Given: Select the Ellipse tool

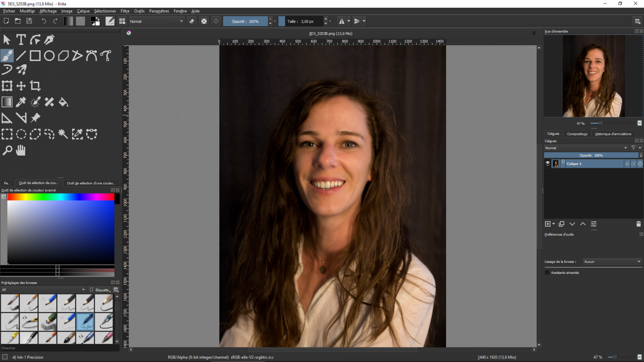Looking at the screenshot, I should 49,56.
